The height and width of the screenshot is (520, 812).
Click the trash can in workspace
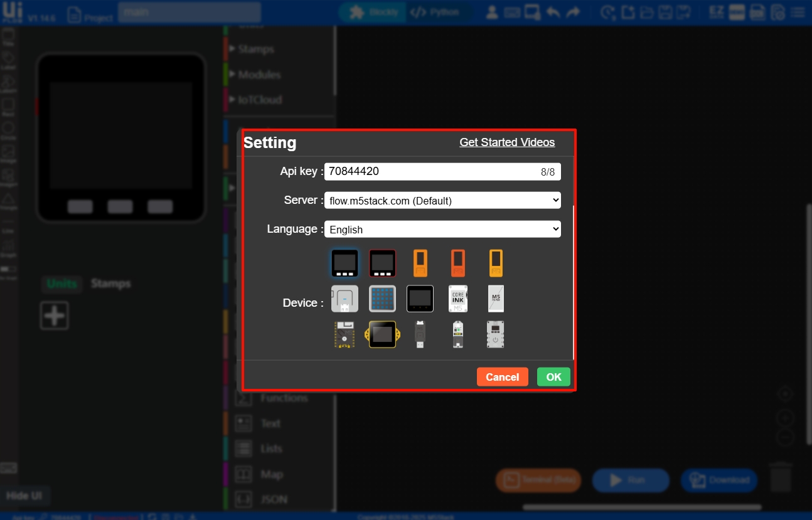pyautogui.click(x=781, y=477)
